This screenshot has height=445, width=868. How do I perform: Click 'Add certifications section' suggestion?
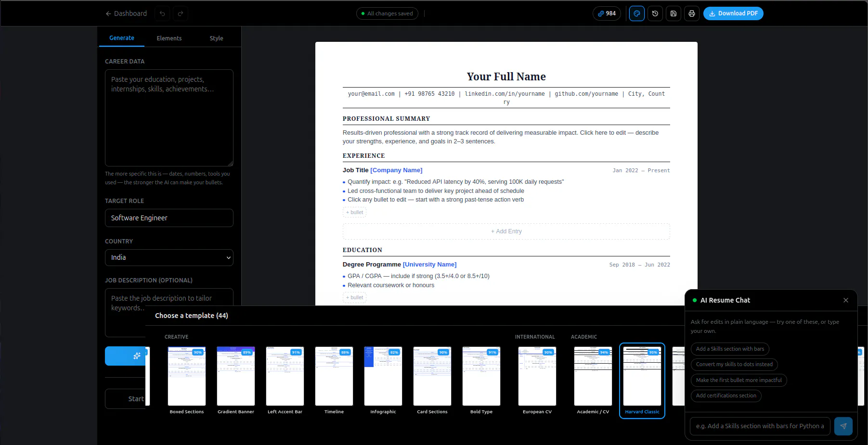point(726,395)
